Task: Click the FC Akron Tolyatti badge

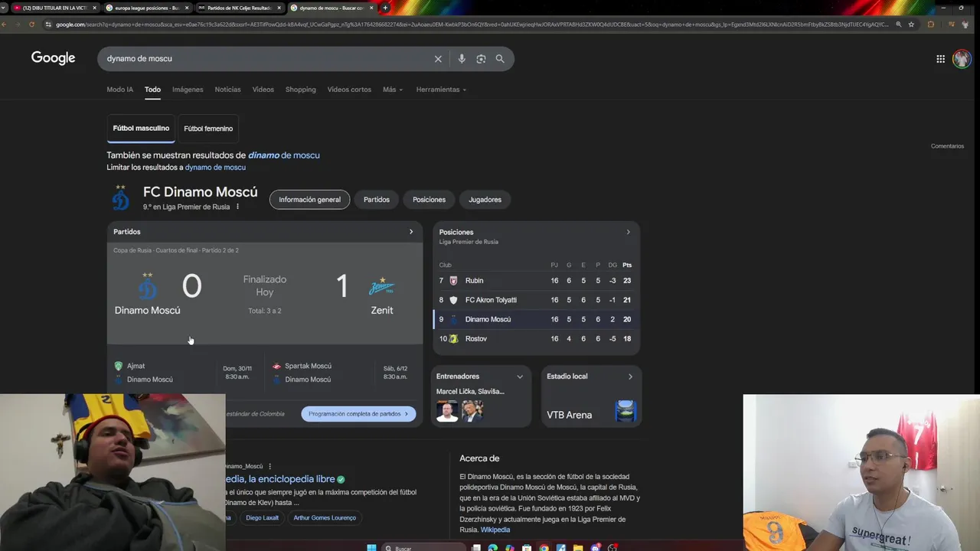Action: (453, 300)
